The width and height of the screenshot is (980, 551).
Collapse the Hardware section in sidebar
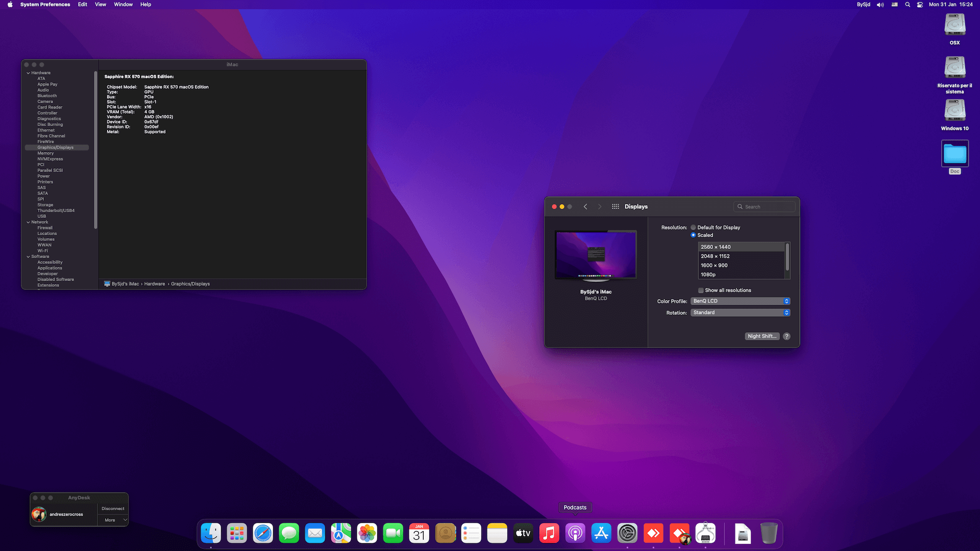pyautogui.click(x=28, y=73)
